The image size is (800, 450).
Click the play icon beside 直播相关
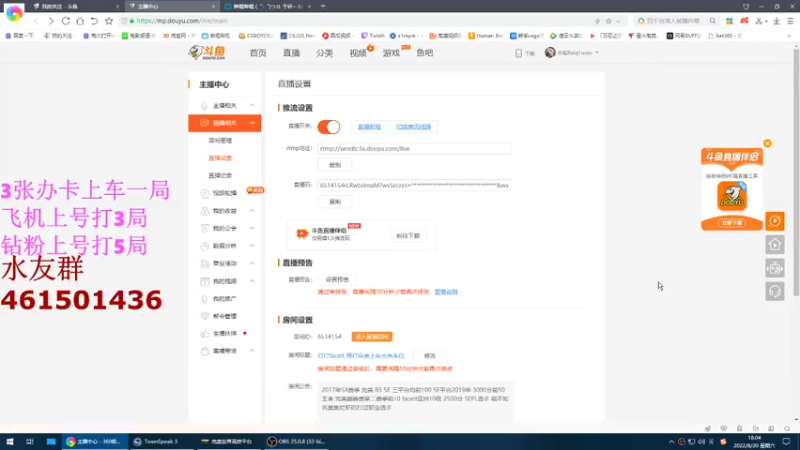(x=204, y=123)
